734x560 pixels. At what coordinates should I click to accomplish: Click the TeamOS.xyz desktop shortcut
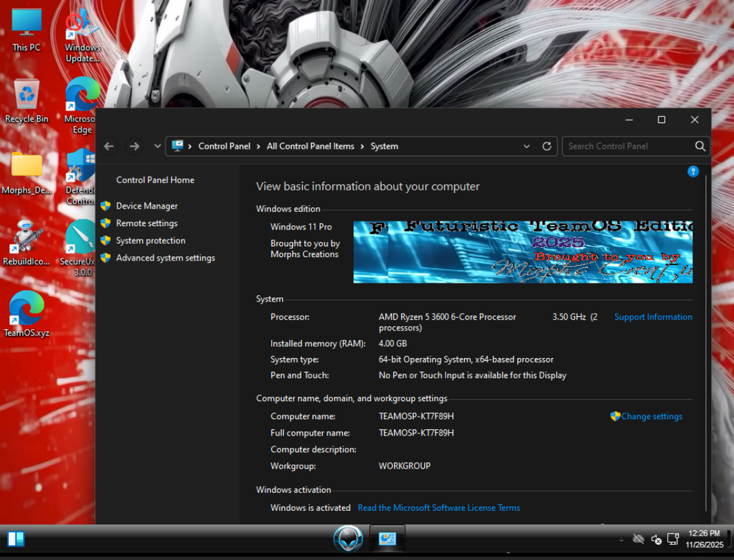[26, 314]
